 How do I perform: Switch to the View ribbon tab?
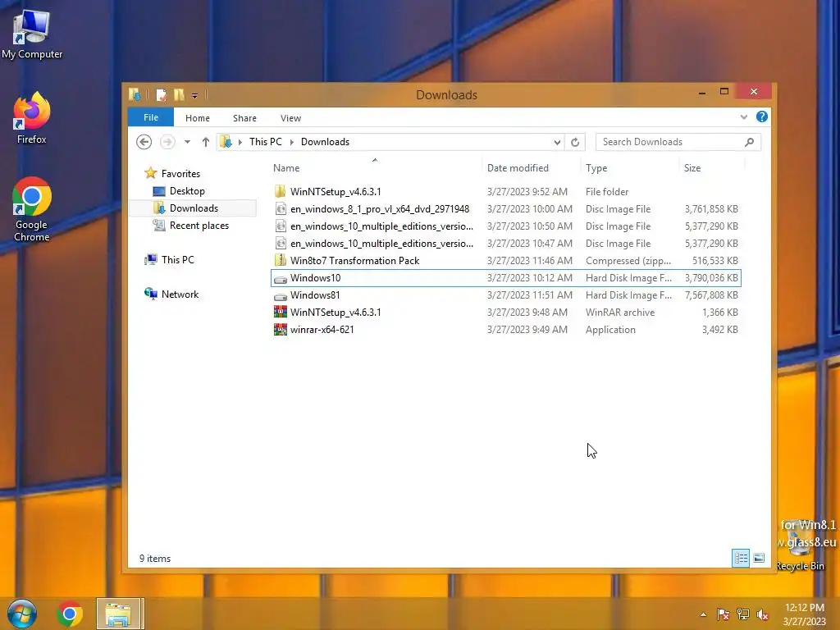pos(290,118)
